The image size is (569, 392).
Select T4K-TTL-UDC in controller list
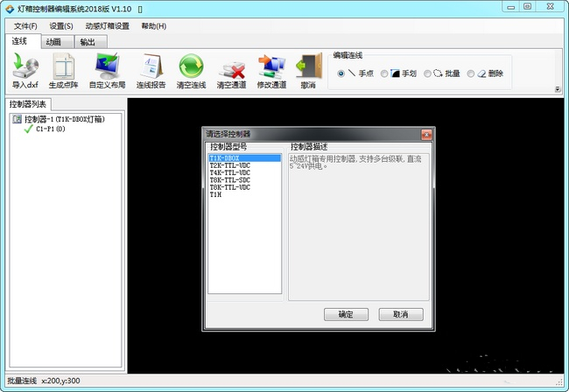pos(244,172)
